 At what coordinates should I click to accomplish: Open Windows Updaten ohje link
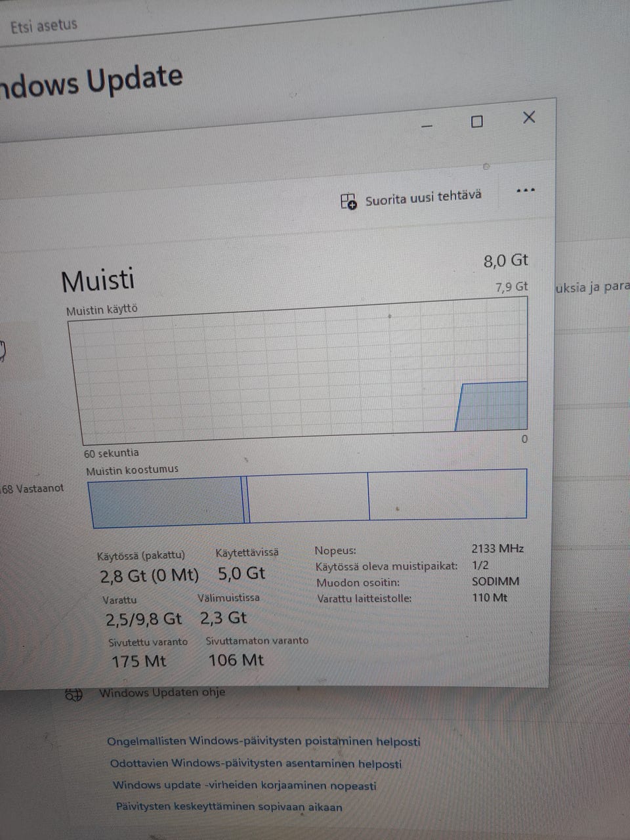pos(162,692)
